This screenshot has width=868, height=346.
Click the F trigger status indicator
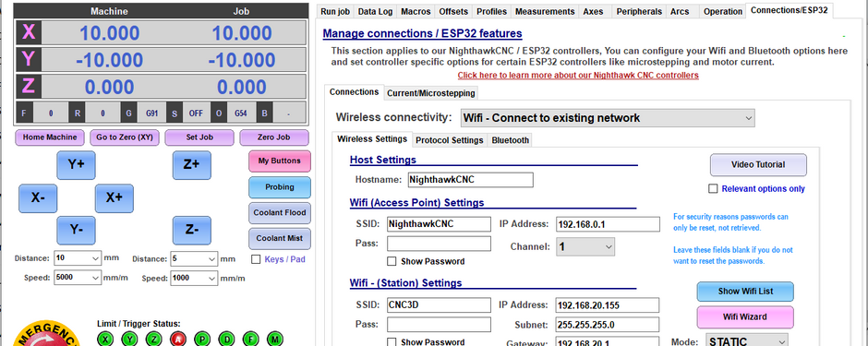click(x=251, y=339)
